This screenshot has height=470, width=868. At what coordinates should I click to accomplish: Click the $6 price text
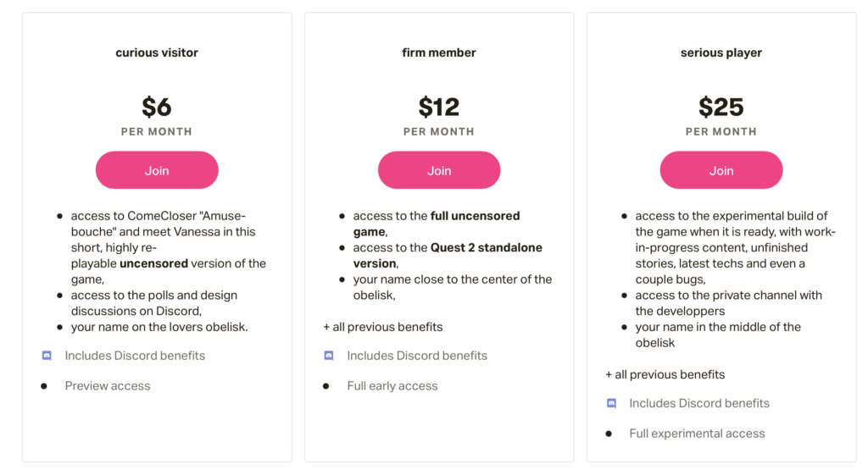(157, 107)
